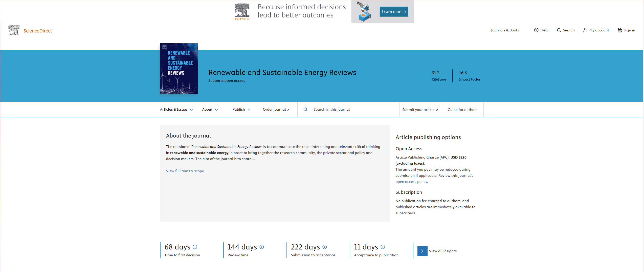Click the Time to first decision label
644x272 pixels.
[x=182, y=255]
